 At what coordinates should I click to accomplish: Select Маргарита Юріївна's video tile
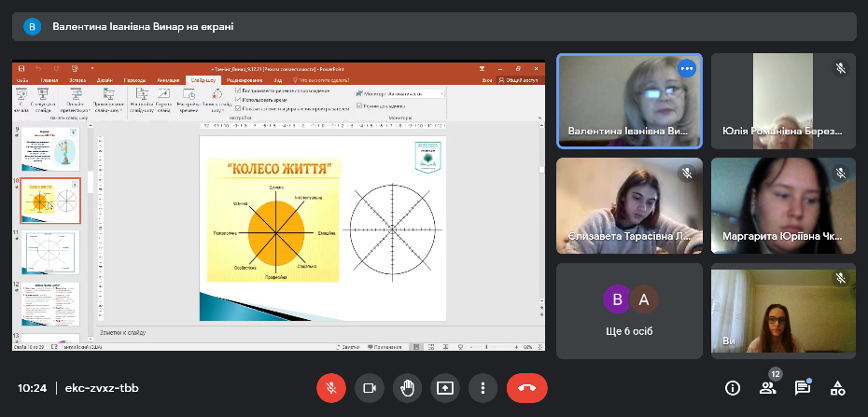783,205
